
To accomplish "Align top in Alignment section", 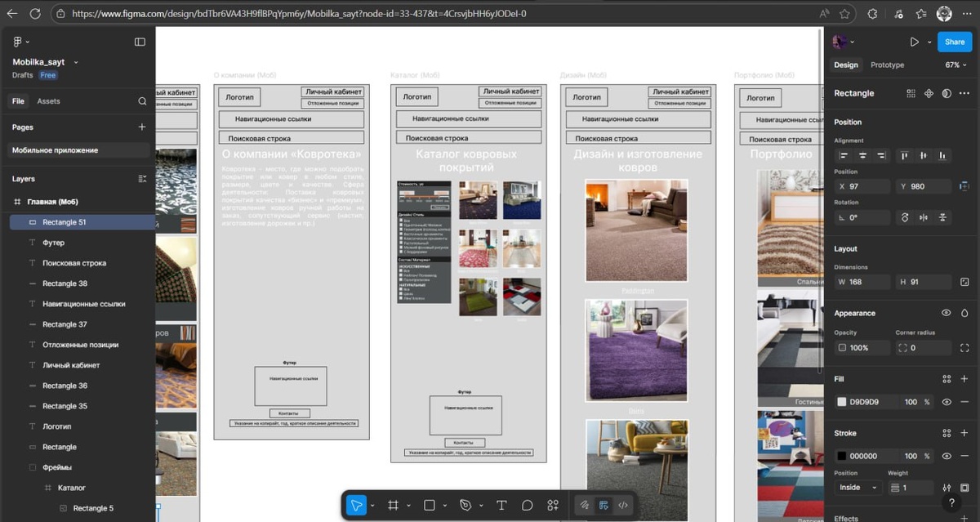I will coord(906,155).
